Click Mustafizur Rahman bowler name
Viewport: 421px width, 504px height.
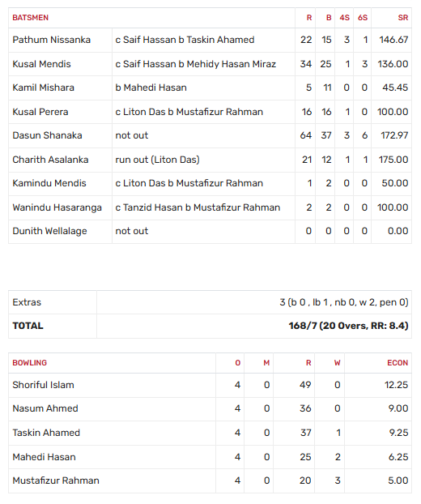coord(56,481)
